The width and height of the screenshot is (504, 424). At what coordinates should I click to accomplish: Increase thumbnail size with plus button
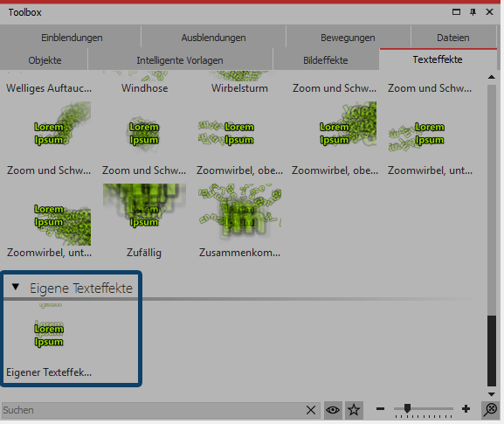[466, 409]
